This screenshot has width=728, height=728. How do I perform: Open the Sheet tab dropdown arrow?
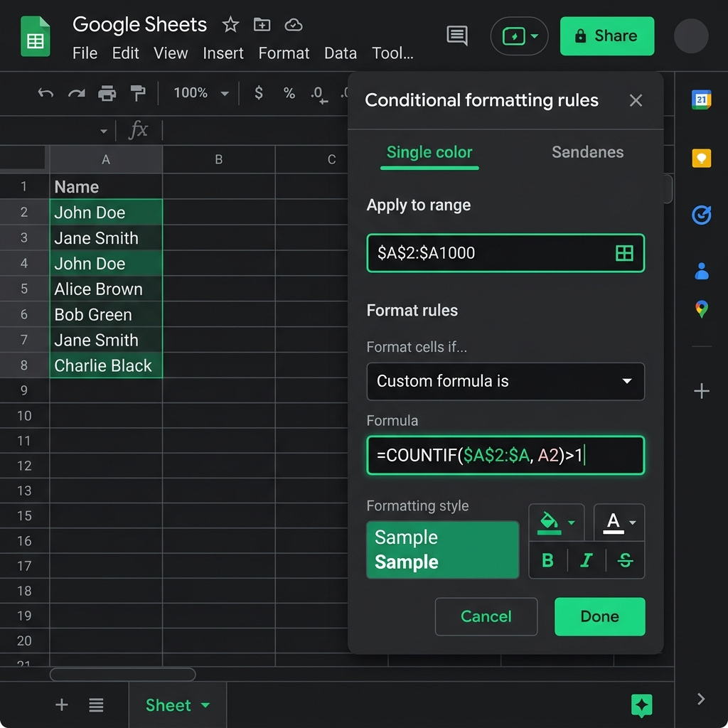205,705
